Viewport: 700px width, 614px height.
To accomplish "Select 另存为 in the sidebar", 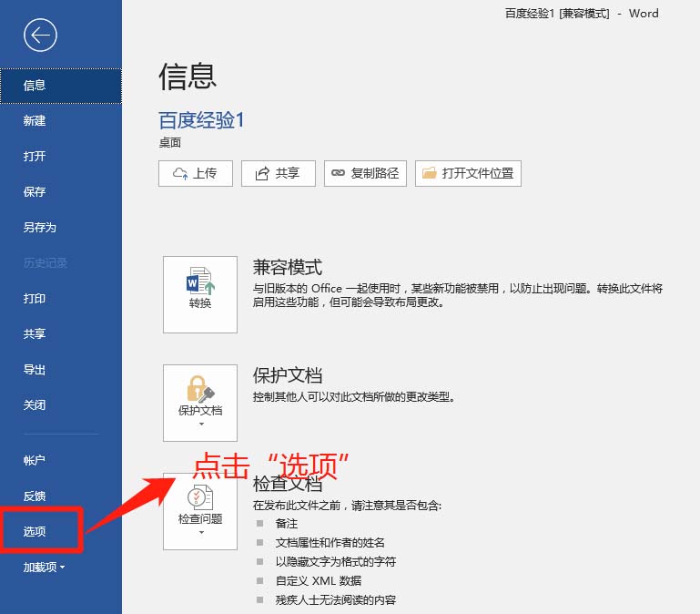I will (61, 228).
